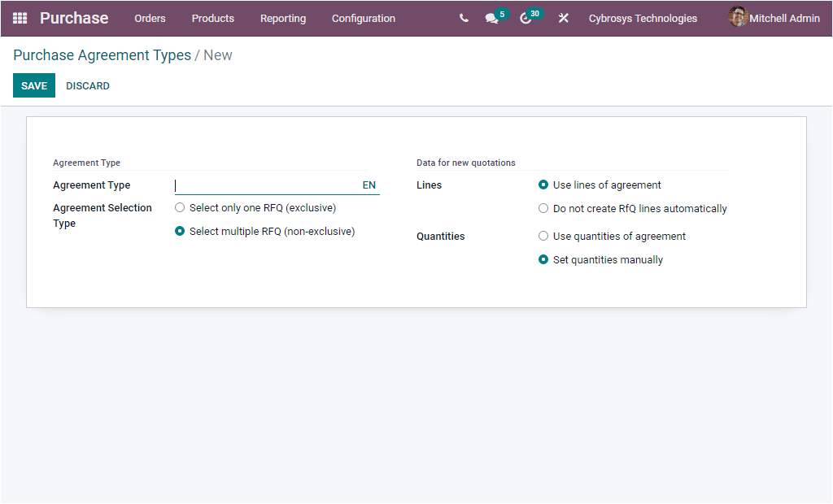Click the Mitchell Admin profile avatar

(x=738, y=18)
